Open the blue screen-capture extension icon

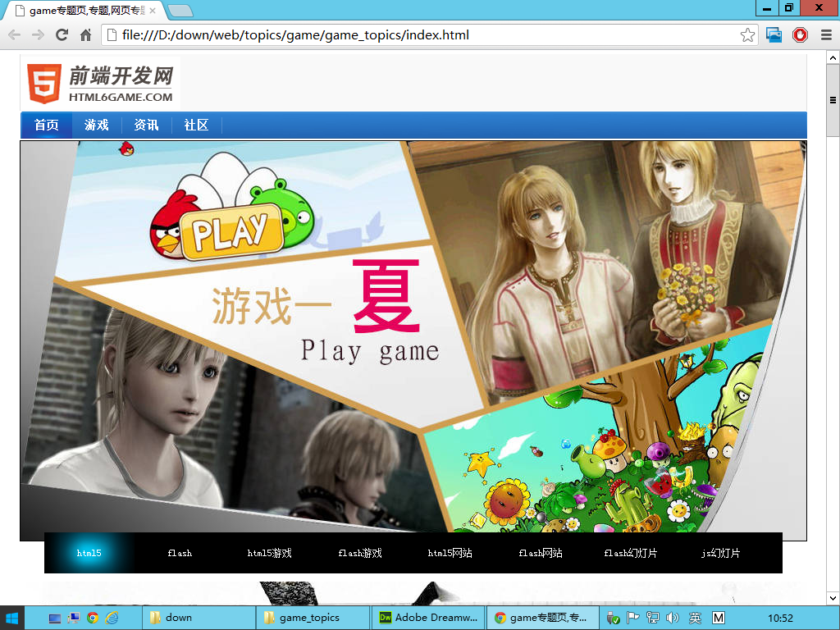coord(774,35)
